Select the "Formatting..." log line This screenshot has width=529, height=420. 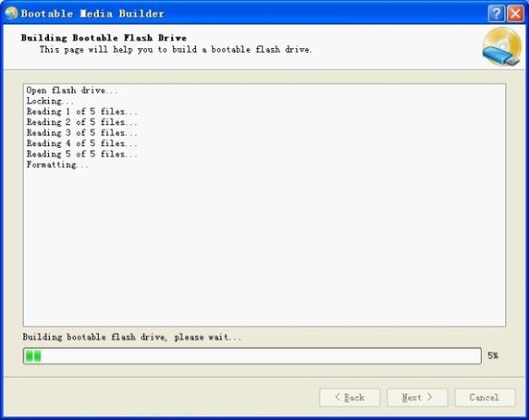(57, 165)
